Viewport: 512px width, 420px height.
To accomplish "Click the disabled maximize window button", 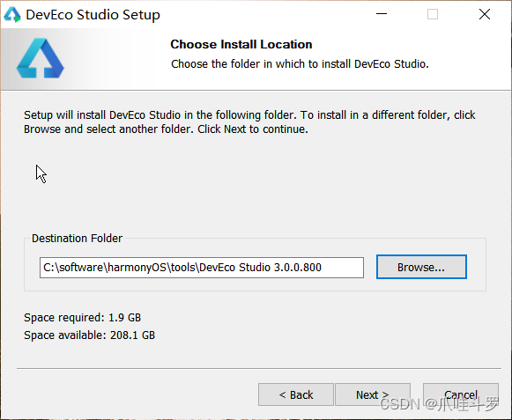I will (433, 14).
